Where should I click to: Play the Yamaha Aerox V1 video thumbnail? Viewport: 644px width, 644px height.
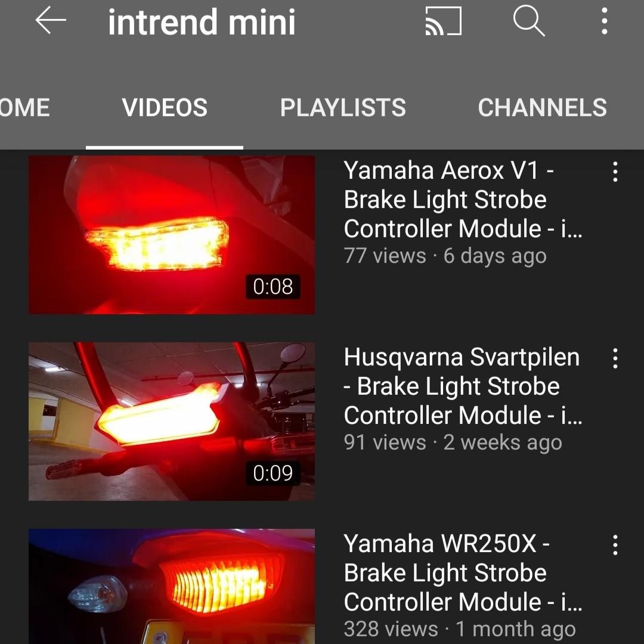click(172, 234)
